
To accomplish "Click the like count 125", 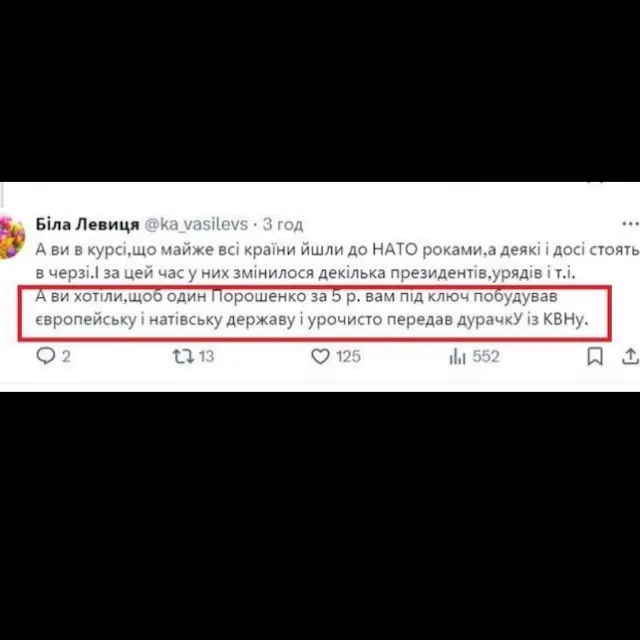I will click(348, 357).
